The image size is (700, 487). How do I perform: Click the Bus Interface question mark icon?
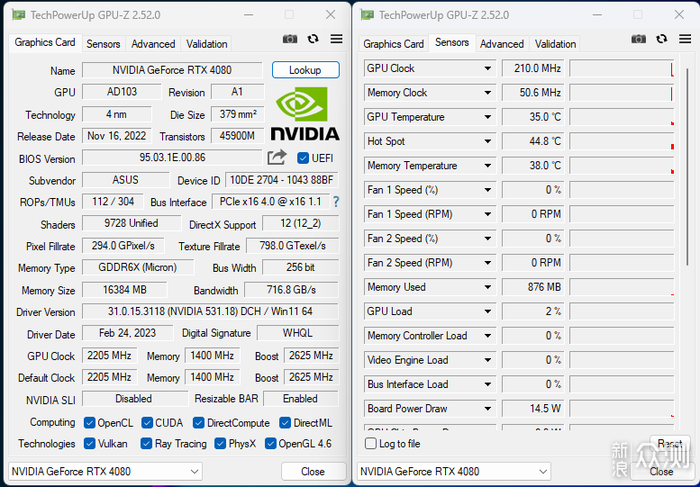(x=336, y=202)
